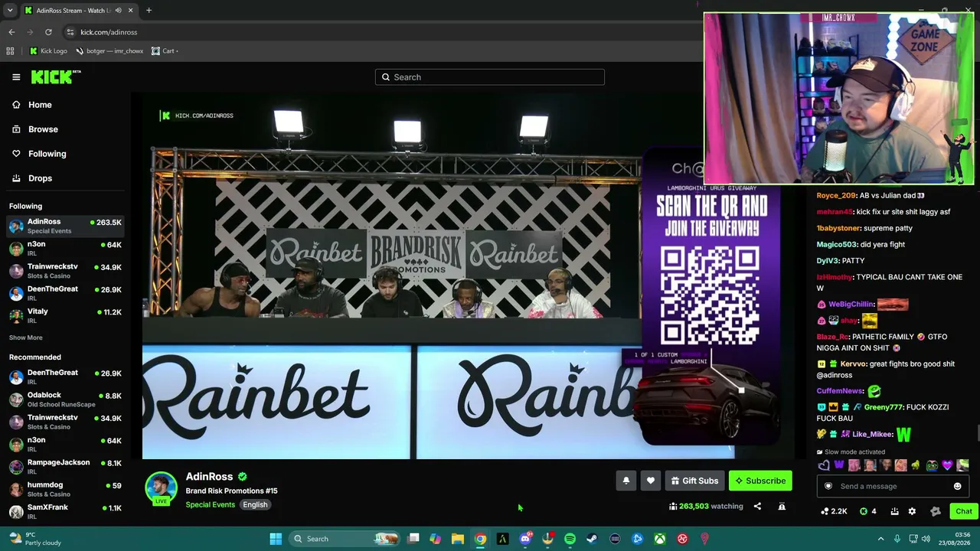The image size is (980, 551).
Task: Open Vitaly channel in Following list
Action: (65, 315)
